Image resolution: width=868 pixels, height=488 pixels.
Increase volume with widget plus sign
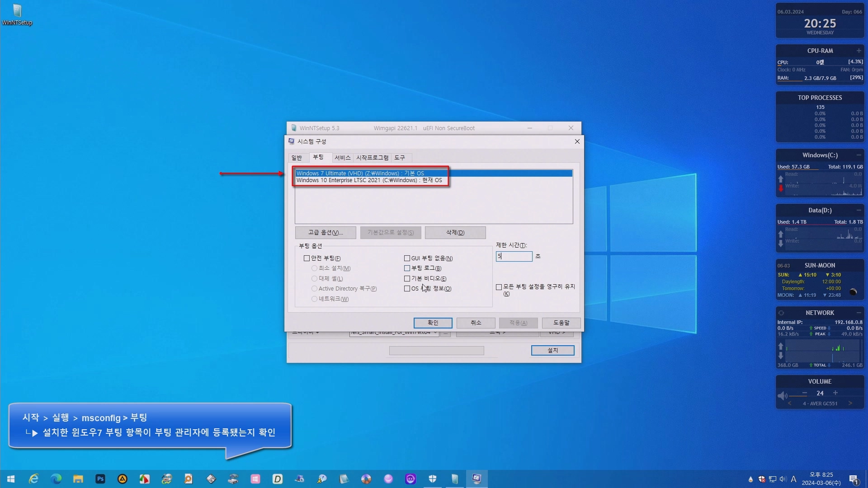[x=835, y=393]
